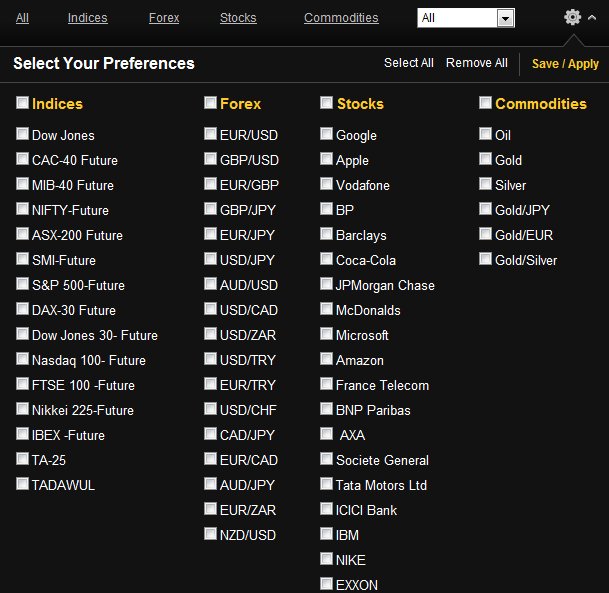The width and height of the screenshot is (609, 593).
Task: Check the Indices group checkbox
Action: coord(23,103)
